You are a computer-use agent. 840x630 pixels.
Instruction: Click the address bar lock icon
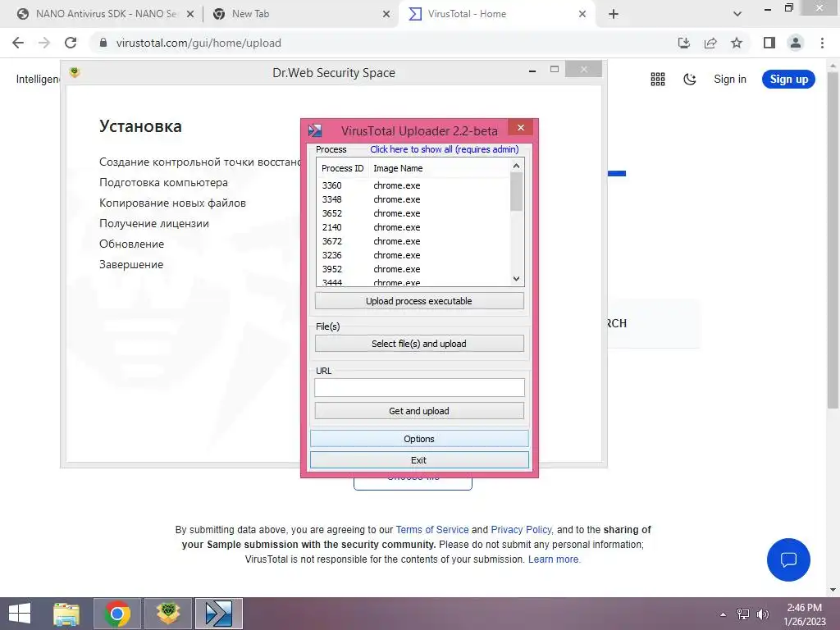pyautogui.click(x=103, y=43)
